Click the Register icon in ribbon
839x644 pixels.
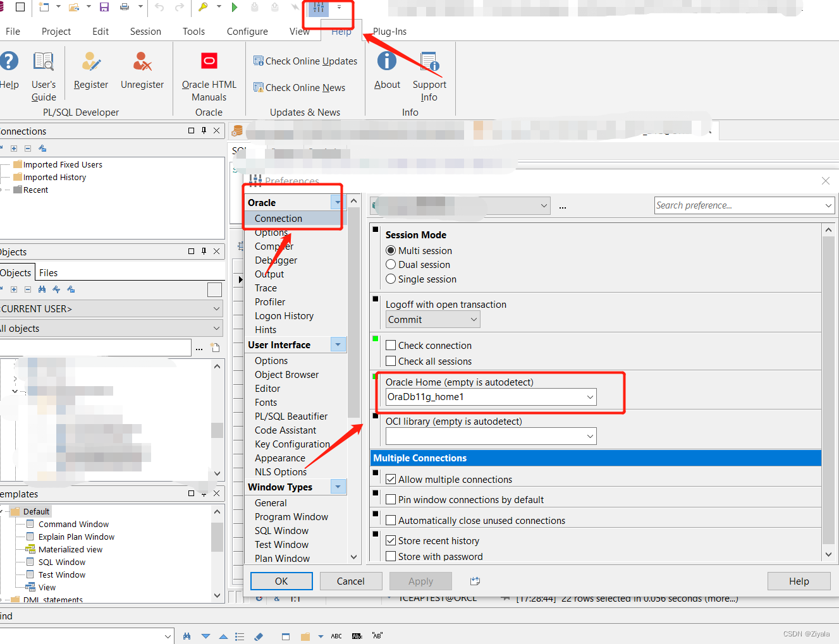point(91,61)
